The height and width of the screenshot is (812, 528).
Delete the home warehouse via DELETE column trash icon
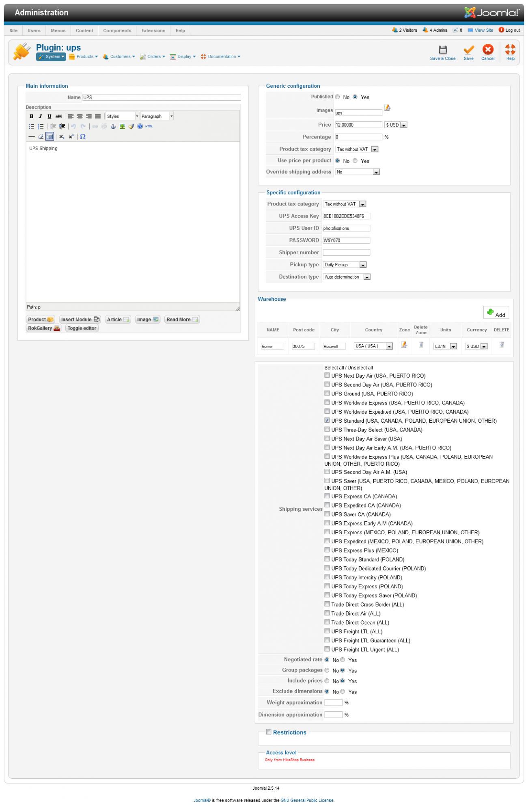502,345
